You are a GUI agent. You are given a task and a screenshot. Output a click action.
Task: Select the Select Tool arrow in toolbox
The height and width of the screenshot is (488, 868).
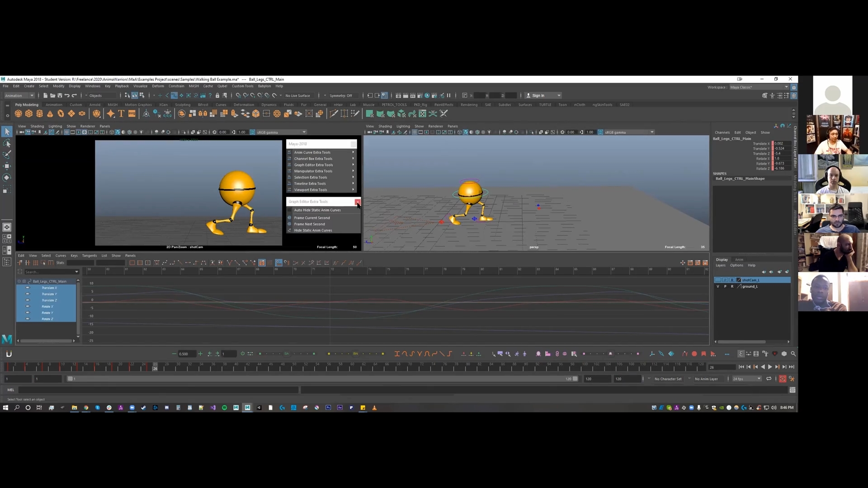point(7,131)
